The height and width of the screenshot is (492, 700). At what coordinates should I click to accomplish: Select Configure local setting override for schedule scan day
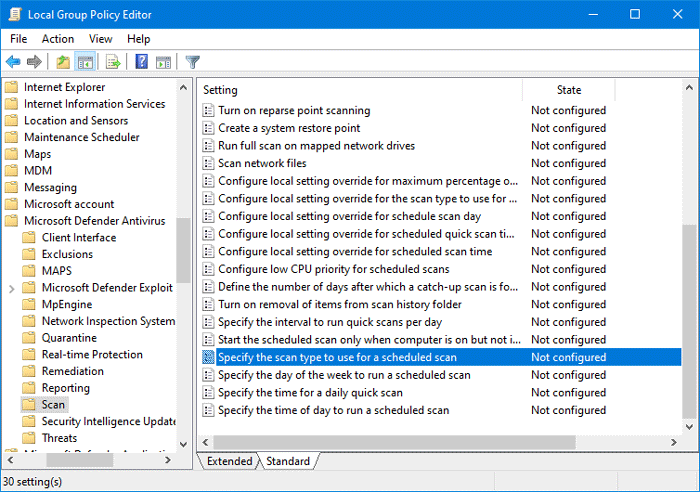[x=350, y=216]
